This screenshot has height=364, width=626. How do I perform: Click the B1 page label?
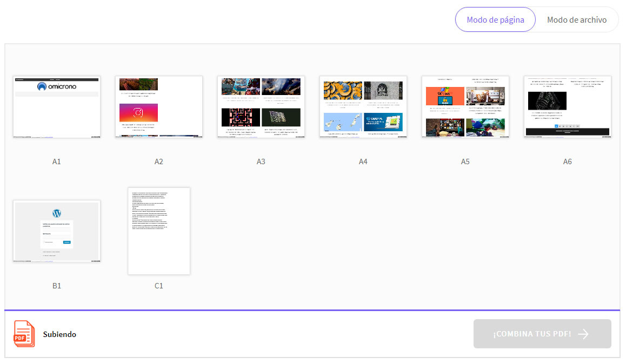point(57,286)
